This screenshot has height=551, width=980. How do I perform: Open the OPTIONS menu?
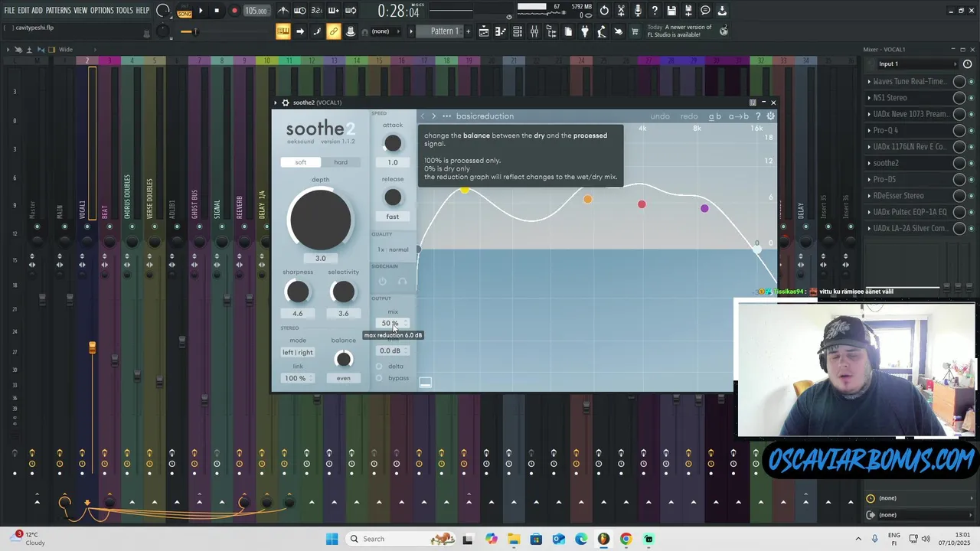pyautogui.click(x=102, y=11)
